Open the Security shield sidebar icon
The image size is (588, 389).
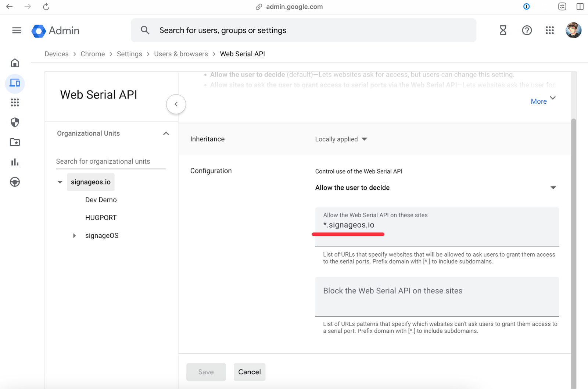tap(15, 122)
